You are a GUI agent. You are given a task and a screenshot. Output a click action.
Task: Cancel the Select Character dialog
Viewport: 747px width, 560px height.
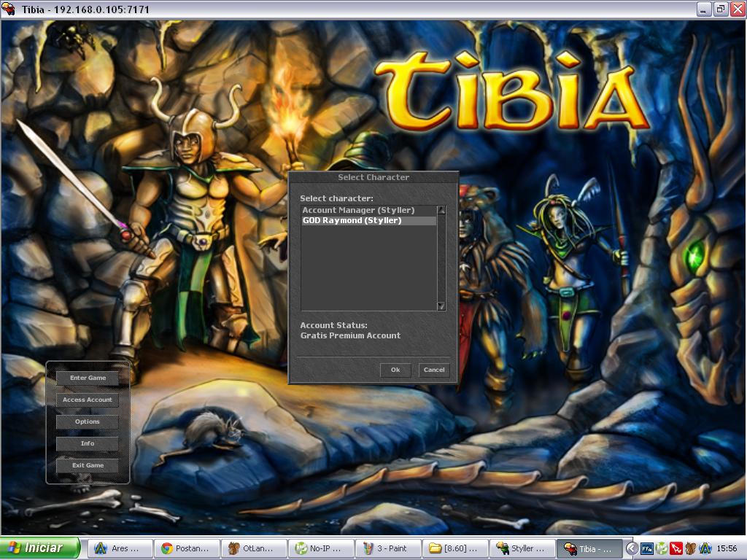click(x=434, y=370)
